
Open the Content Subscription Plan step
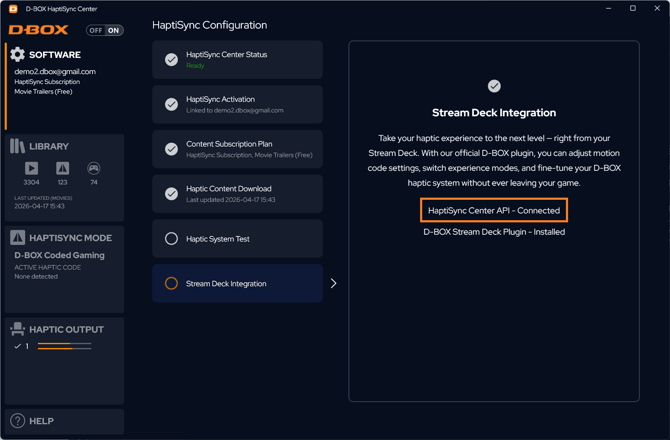pyautogui.click(x=238, y=149)
